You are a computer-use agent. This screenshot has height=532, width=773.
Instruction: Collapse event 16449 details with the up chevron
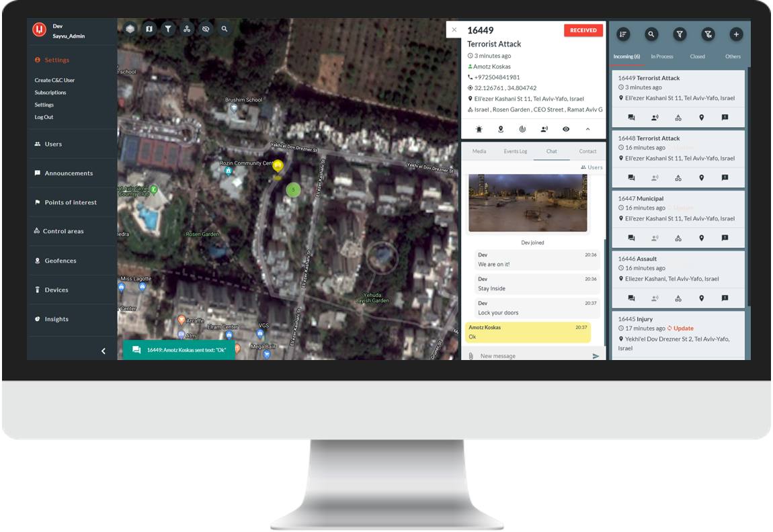587,129
